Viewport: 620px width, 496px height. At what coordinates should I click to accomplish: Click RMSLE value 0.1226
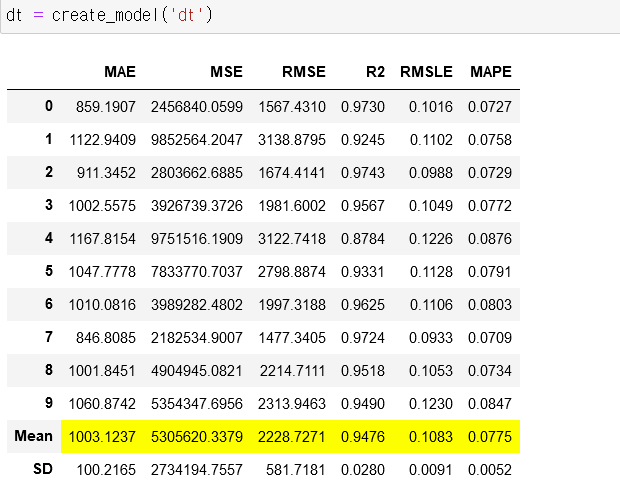click(431, 239)
